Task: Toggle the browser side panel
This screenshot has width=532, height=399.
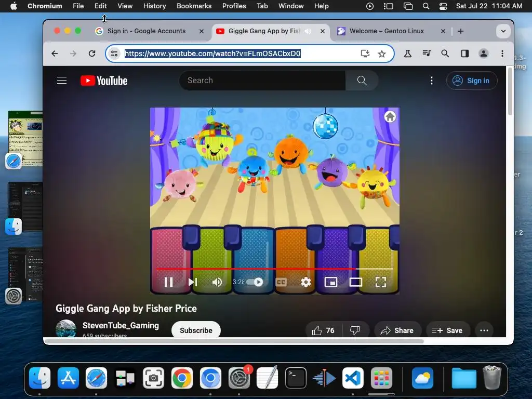Action: [464, 54]
